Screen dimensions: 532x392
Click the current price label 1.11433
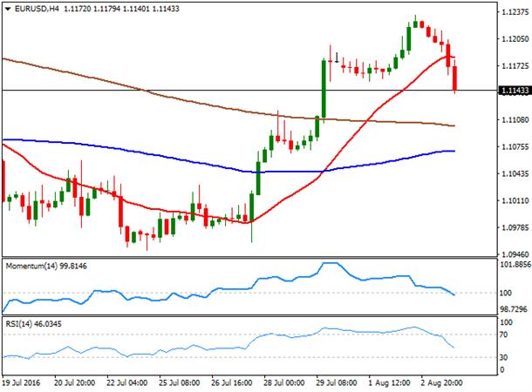click(x=515, y=91)
